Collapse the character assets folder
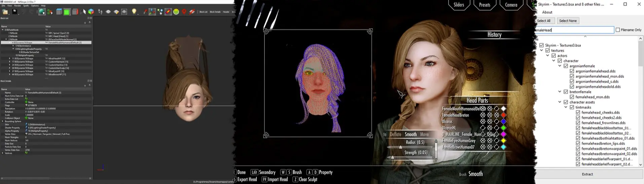644x184 pixels. click(x=560, y=102)
